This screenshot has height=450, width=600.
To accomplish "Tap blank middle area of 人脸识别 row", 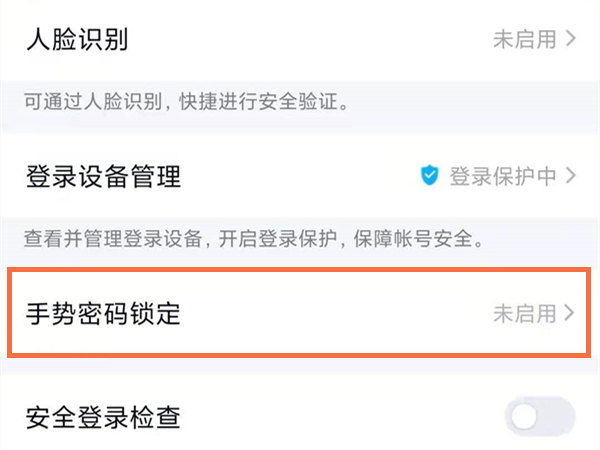I will (300, 40).
